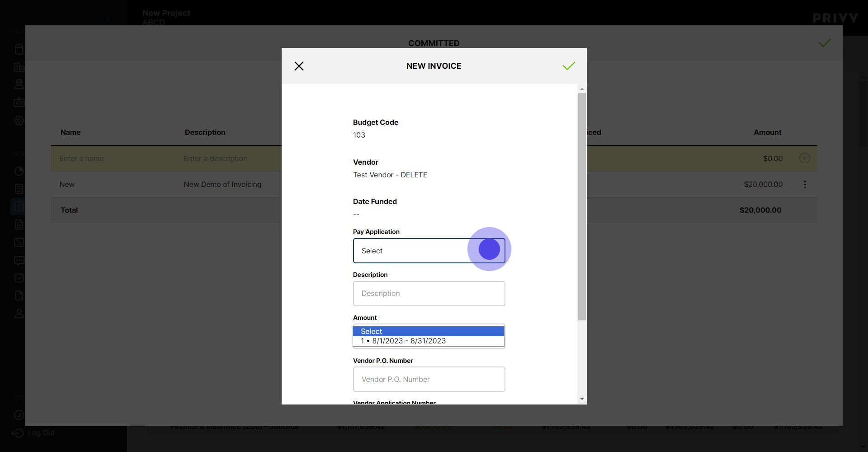Screen dimensions: 868x452
Task: Open the worker hard-hat icon in sidebar
Action: pos(19,84)
